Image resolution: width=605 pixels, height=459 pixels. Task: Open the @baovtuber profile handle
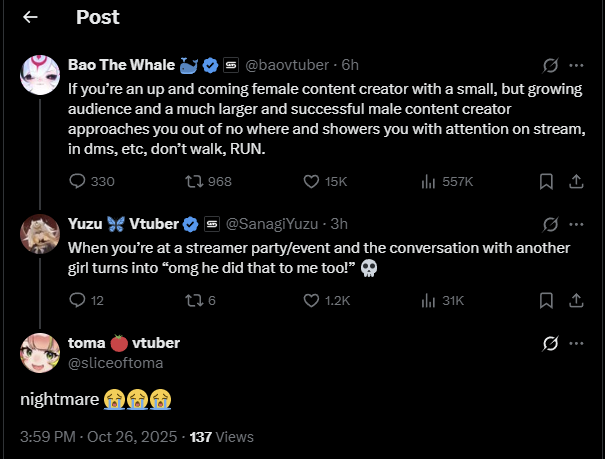291,65
